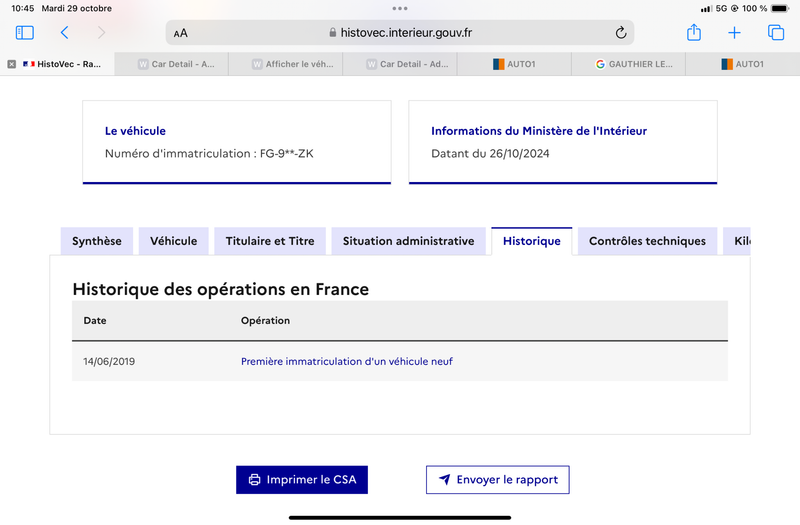Show the tab overview grid
Image resolution: width=800 pixels, height=525 pixels.
click(776, 33)
